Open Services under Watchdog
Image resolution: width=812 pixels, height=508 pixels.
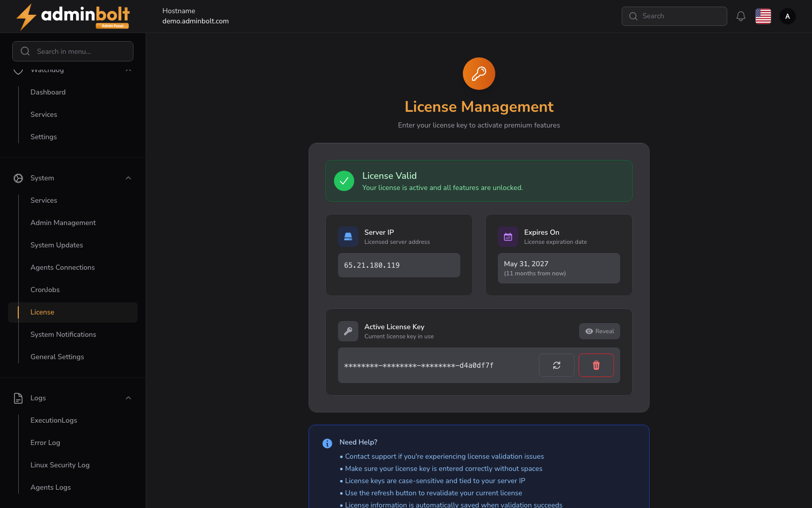[44, 115]
